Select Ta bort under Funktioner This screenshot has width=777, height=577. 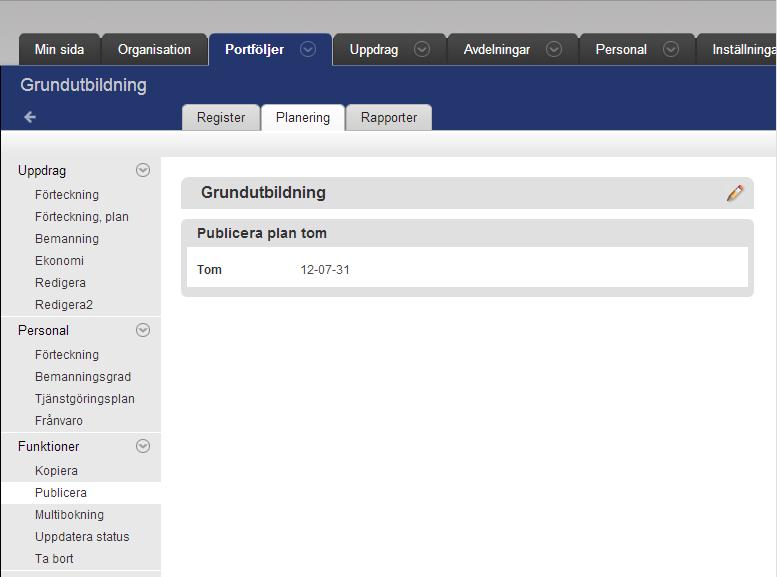54,559
